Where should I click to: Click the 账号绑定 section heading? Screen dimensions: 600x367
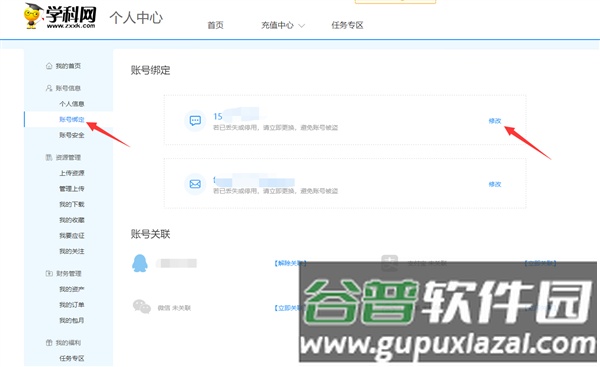coord(150,70)
